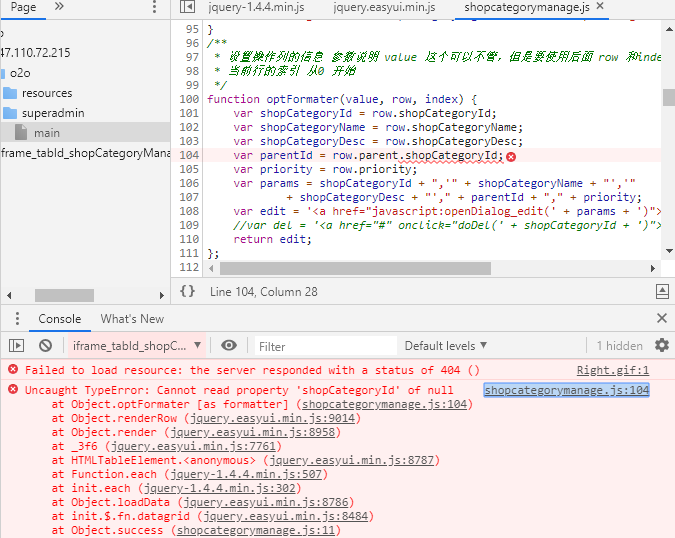
Task: Open shopcategorymanage.js:11 stack link
Action: coord(256,530)
